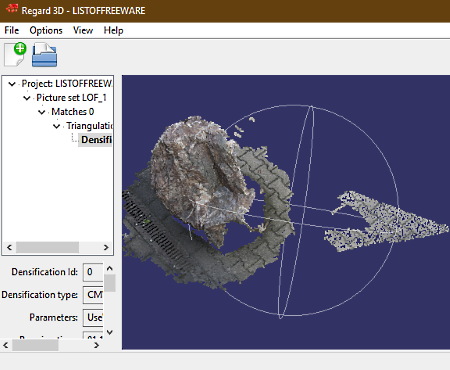Create a new project with the toolbar icon

click(15, 54)
